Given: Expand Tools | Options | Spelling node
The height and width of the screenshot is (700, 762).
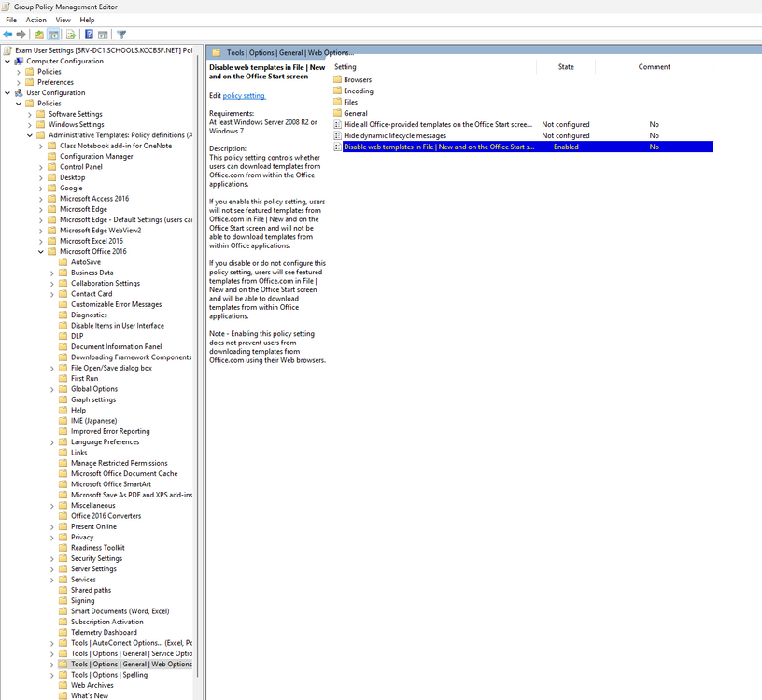Looking at the screenshot, I should [52, 675].
